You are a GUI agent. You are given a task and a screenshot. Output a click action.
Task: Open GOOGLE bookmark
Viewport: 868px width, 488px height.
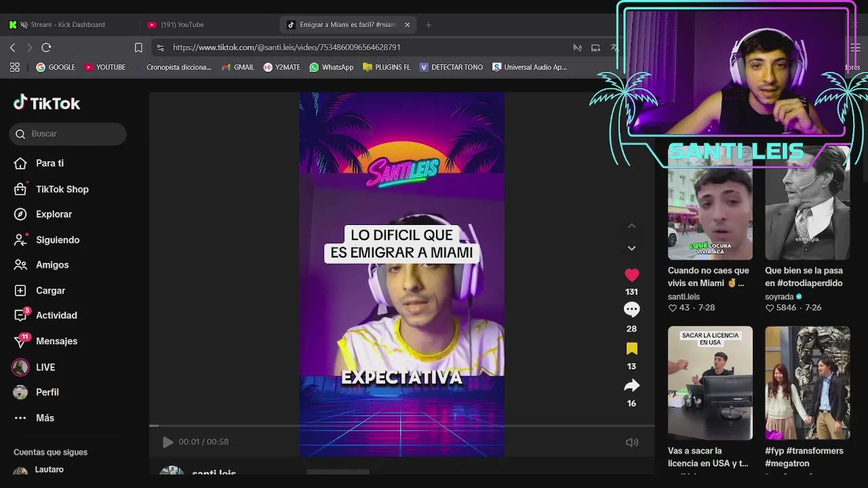coord(56,67)
